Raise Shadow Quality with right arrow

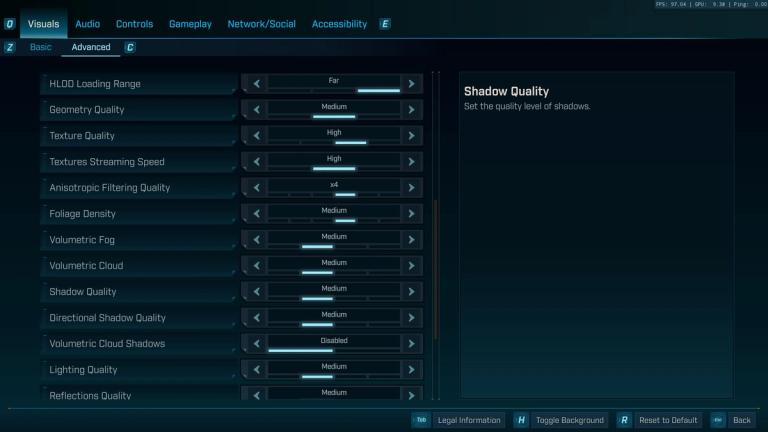coord(411,291)
